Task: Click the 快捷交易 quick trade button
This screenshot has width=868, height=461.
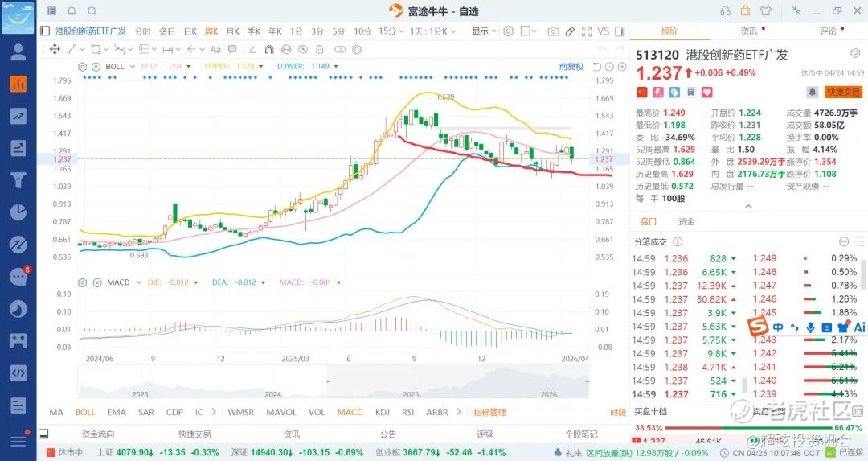Action: tap(842, 93)
